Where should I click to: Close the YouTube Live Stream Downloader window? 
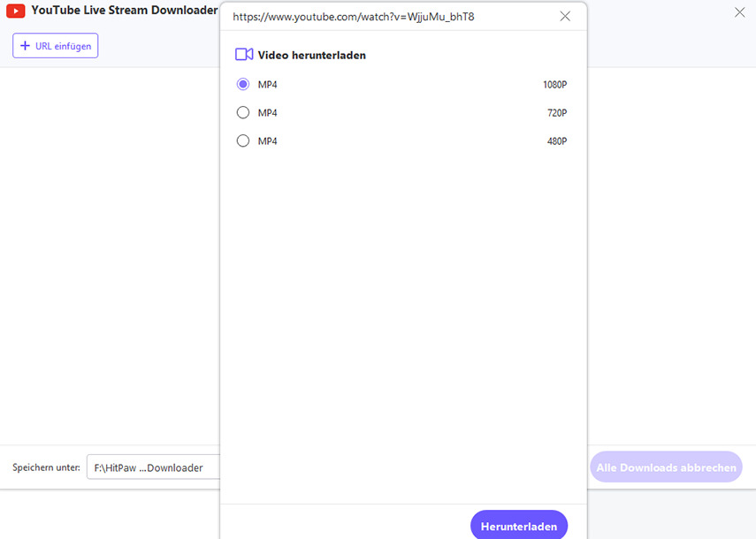739,12
